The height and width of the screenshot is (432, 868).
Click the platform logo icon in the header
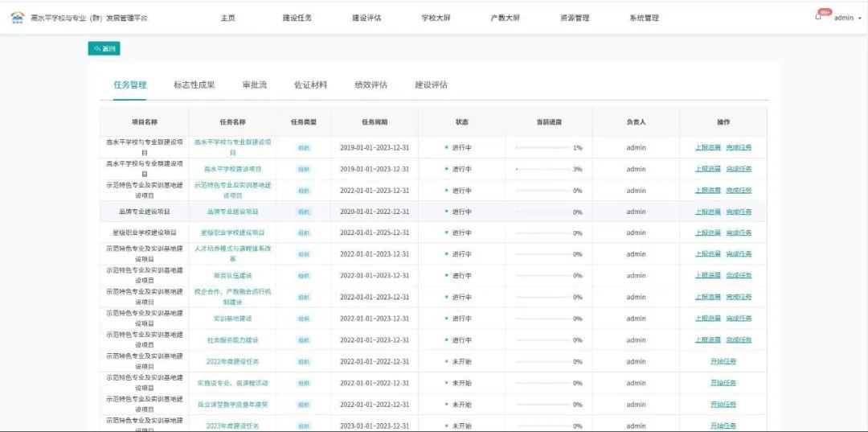tap(18, 18)
